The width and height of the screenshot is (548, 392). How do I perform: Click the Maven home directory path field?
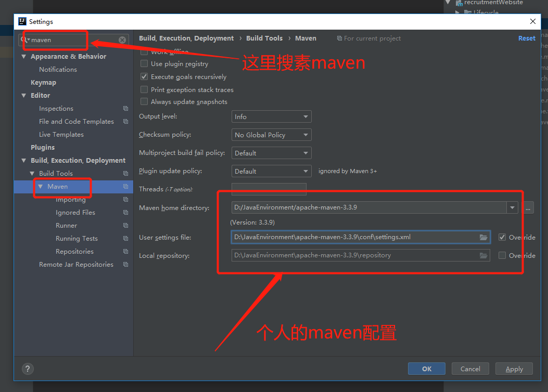point(368,207)
